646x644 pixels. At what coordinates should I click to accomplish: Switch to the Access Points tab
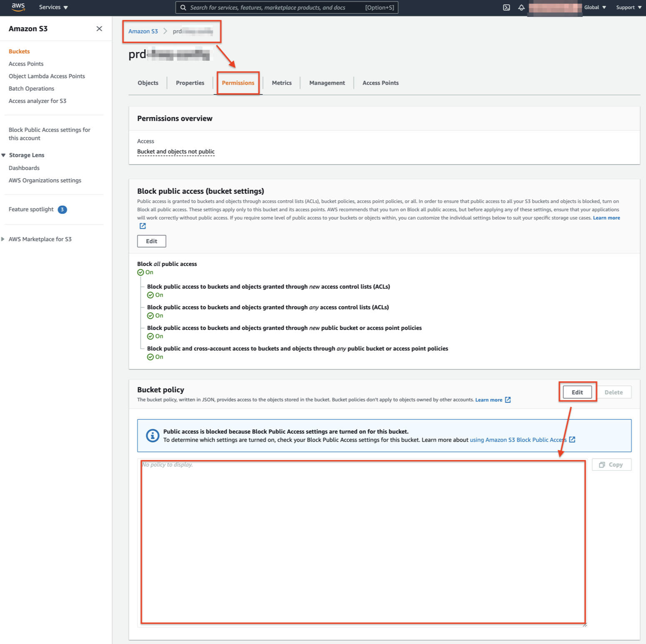tap(381, 83)
